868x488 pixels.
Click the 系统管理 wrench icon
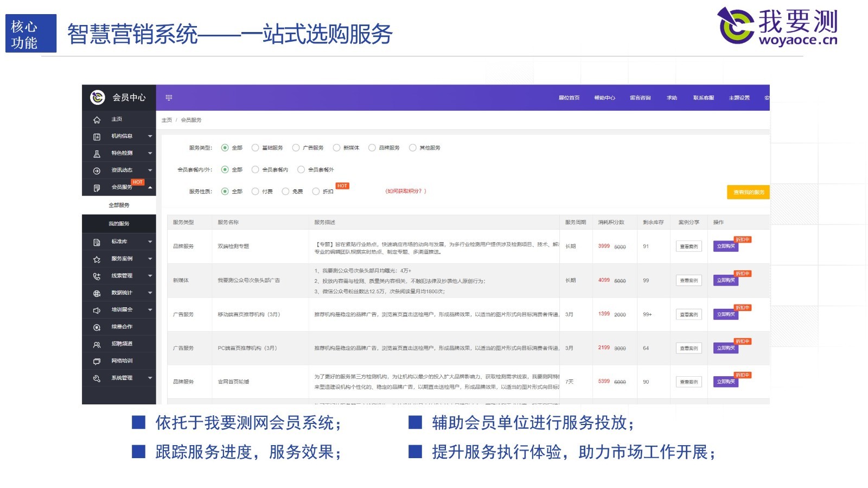pos(97,378)
